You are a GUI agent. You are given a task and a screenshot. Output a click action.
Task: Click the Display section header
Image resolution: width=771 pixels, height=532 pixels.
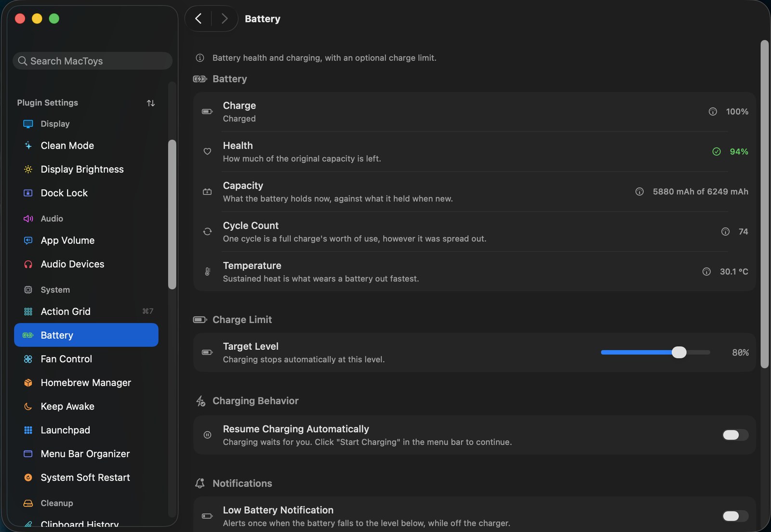tap(55, 124)
